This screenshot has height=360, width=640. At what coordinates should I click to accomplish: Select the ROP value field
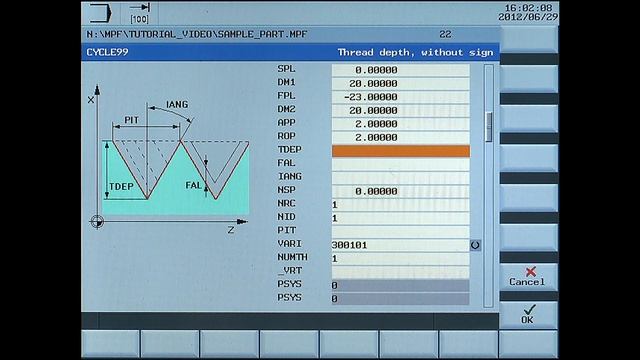click(400, 137)
